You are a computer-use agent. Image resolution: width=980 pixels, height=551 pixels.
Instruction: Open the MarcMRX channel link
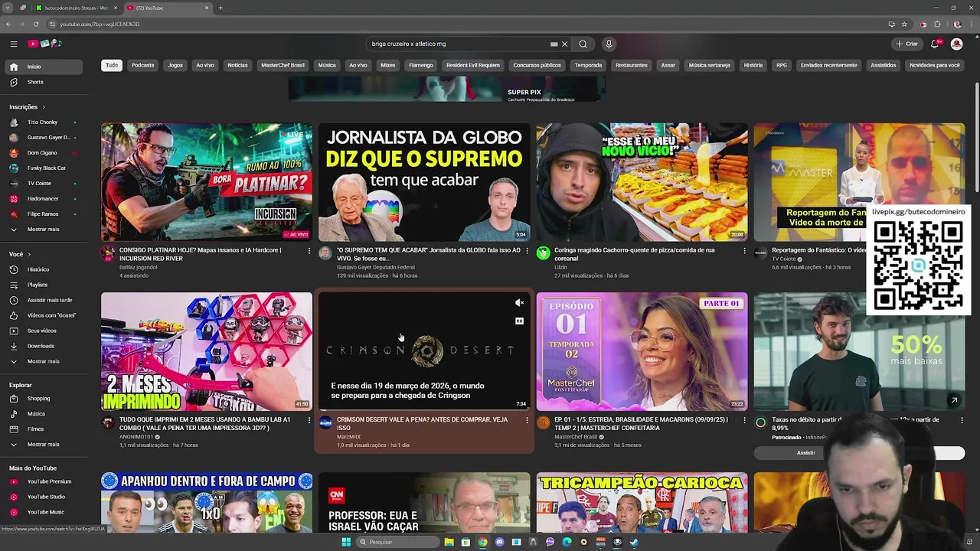click(348, 437)
